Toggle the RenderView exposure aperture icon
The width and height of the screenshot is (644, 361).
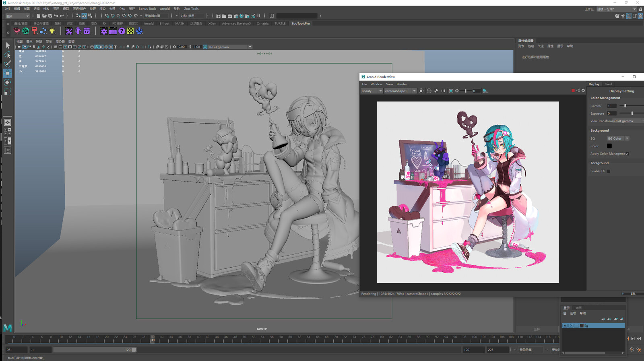(457, 91)
